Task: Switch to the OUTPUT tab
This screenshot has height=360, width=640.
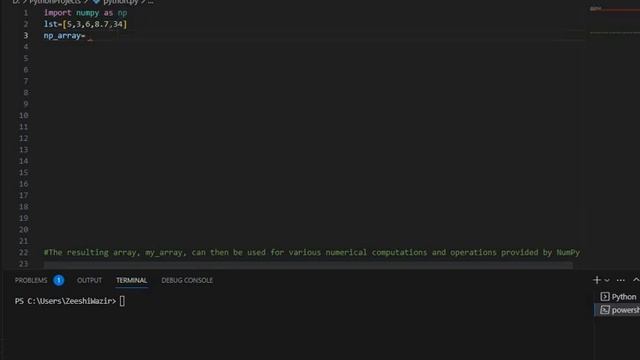Action: [x=89, y=280]
